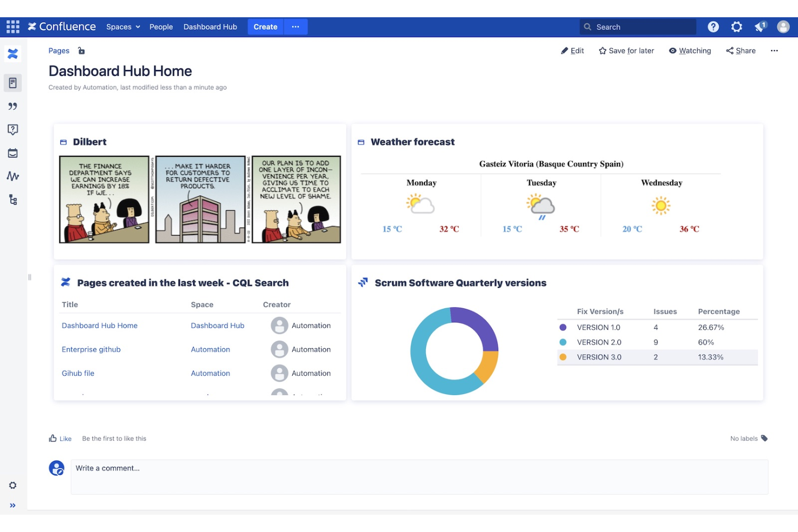This screenshot has height=532, width=798.
Task: Click the first Dilbert comic panel
Action: (x=104, y=199)
